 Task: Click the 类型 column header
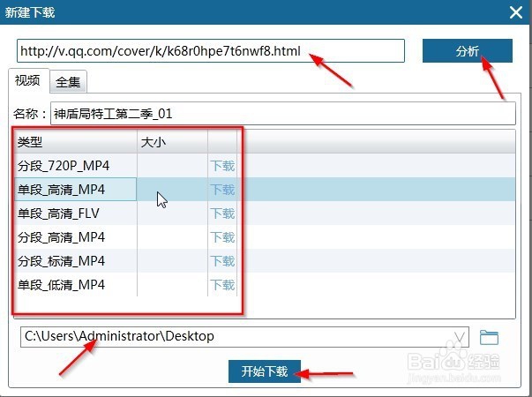76,142
